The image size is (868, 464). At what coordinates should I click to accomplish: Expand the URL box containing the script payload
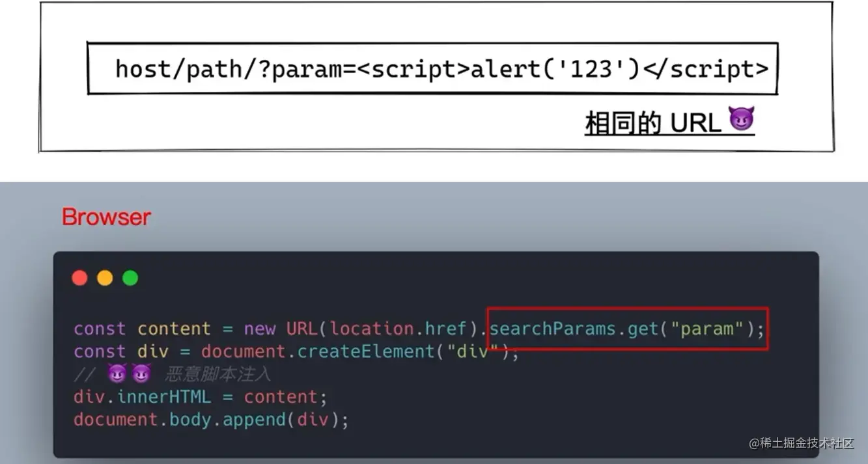coord(432,68)
